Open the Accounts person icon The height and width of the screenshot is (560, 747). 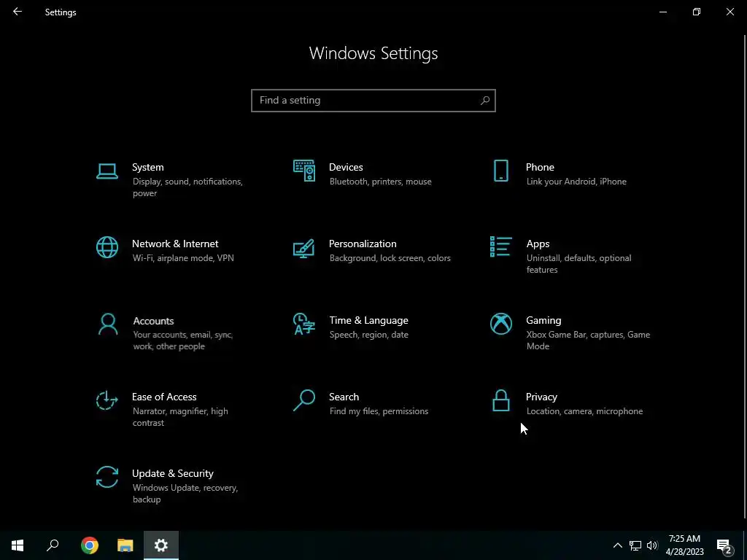pos(108,324)
